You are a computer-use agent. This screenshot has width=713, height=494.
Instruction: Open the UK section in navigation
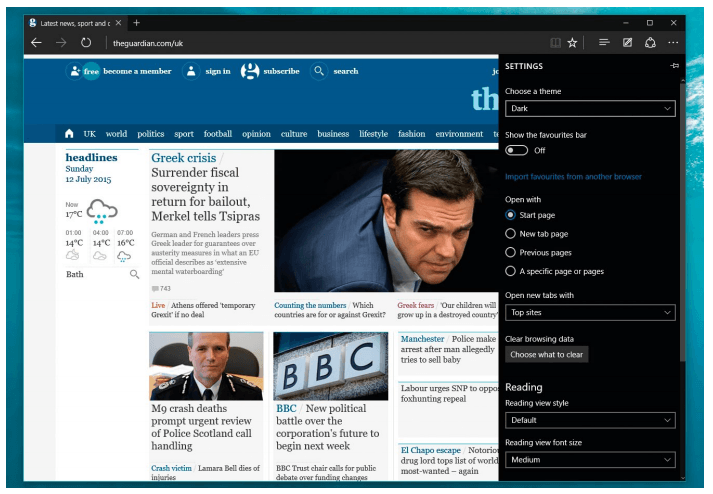tap(90, 134)
